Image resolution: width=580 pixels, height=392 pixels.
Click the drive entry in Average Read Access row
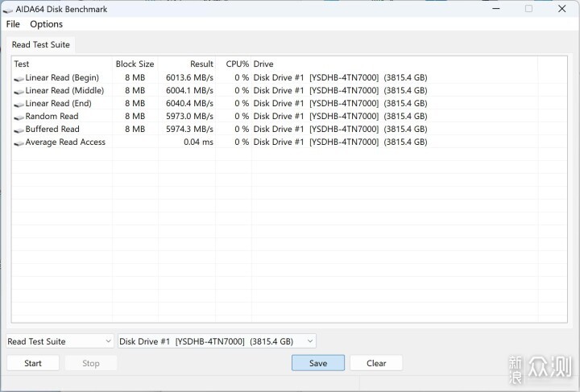[340, 142]
